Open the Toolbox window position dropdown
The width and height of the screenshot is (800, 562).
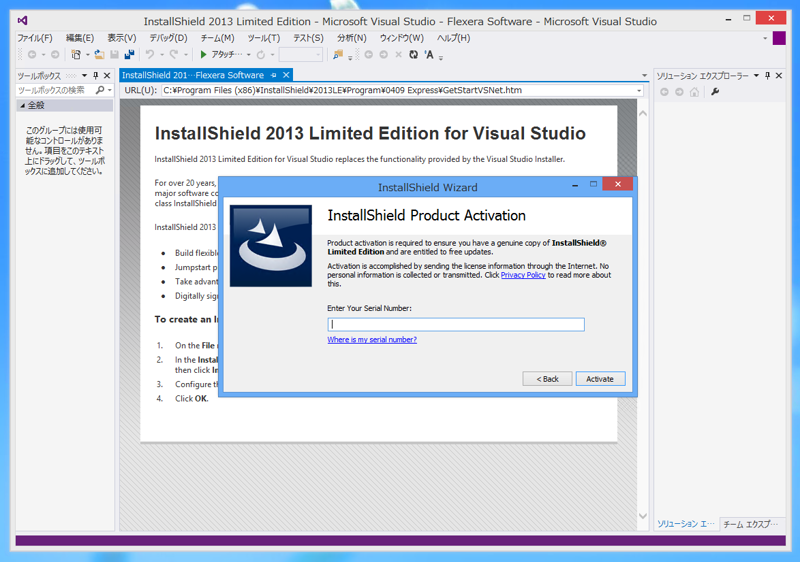click(84, 75)
